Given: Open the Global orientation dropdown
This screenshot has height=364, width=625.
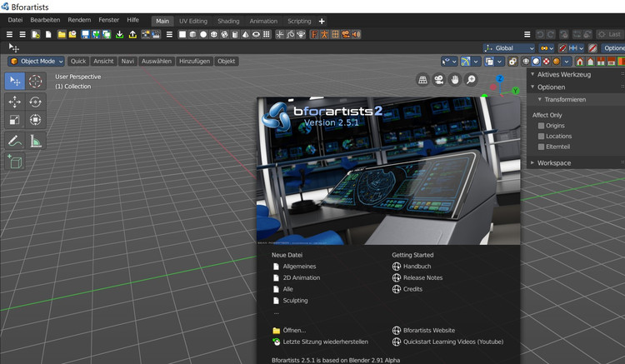Looking at the screenshot, I should (x=509, y=48).
